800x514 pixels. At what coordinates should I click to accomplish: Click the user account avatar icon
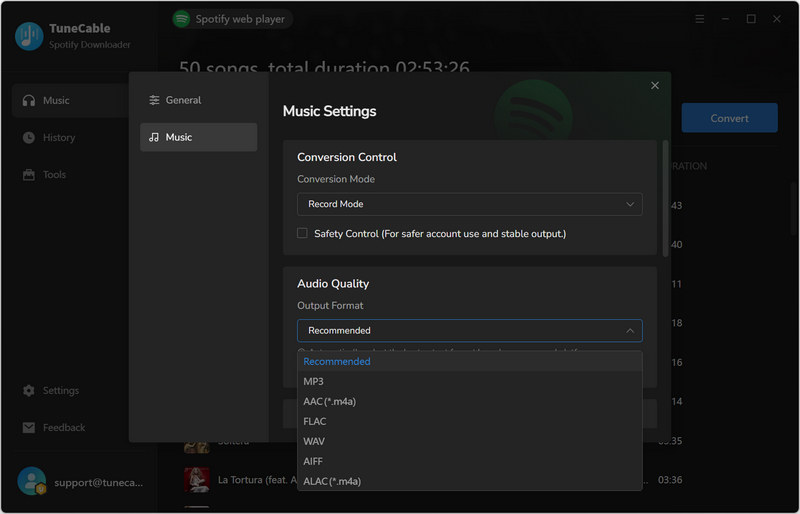pos(32,481)
